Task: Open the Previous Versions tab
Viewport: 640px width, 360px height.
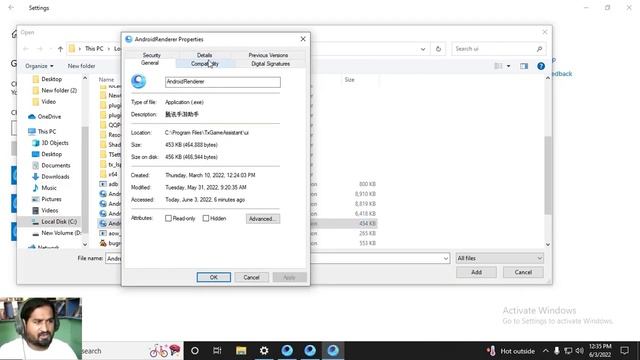Action: pyautogui.click(x=268, y=55)
